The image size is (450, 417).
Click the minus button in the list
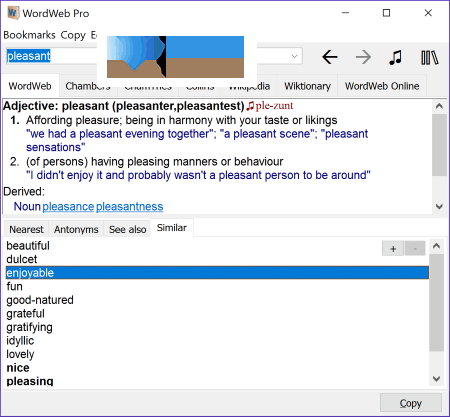[415, 248]
